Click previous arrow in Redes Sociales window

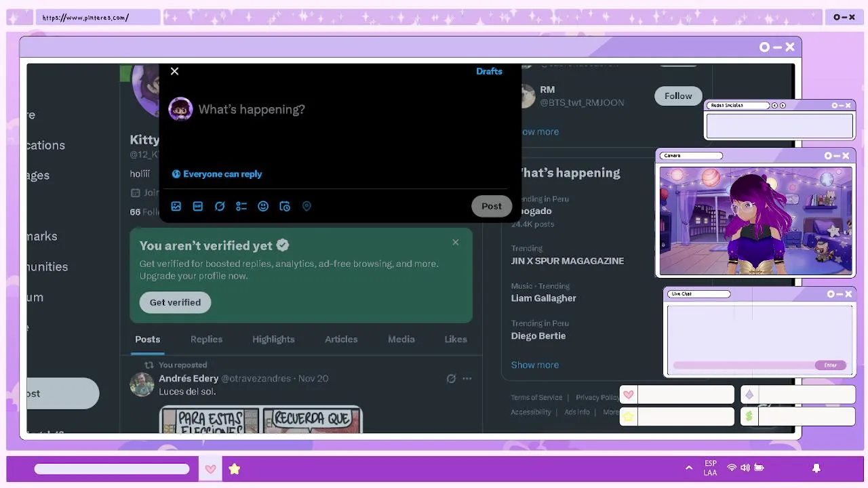tap(775, 106)
